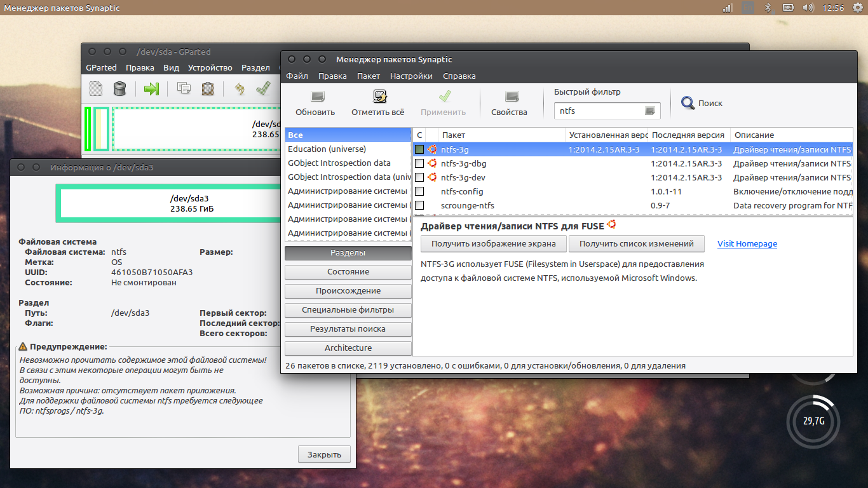The height and width of the screenshot is (488, 868).
Task: Click the Состояние filter button
Action: pyautogui.click(x=348, y=272)
